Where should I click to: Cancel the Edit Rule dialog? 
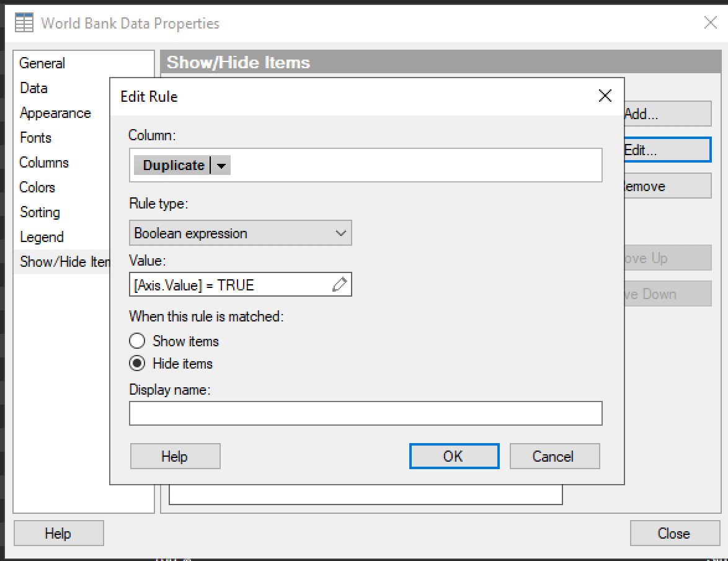554,456
